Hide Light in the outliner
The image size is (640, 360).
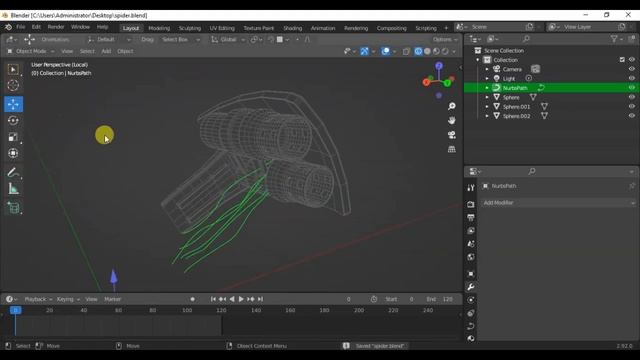pos(631,78)
